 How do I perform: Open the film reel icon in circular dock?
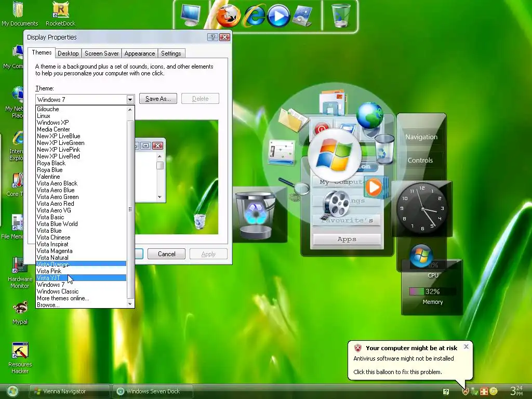pyautogui.click(x=336, y=204)
